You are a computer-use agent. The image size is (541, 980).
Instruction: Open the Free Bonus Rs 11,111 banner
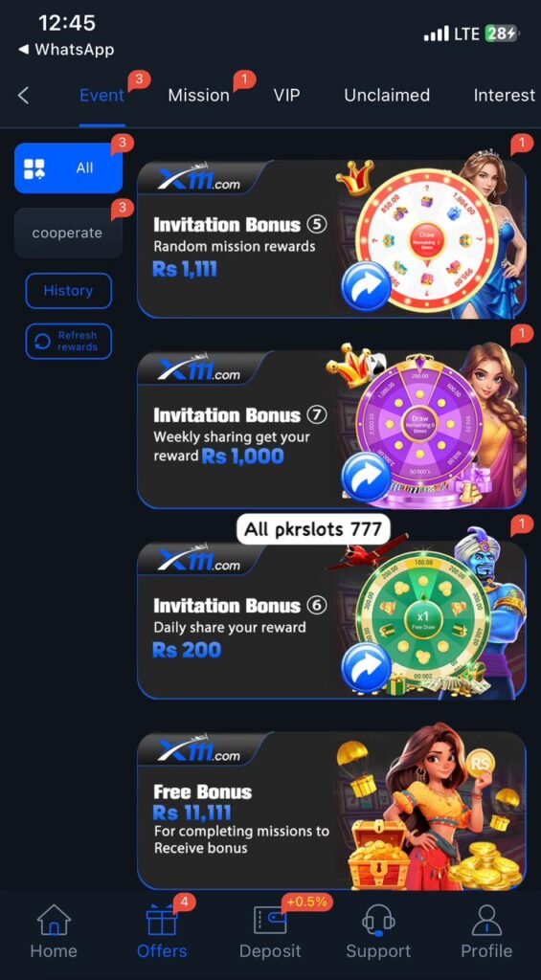(x=331, y=811)
